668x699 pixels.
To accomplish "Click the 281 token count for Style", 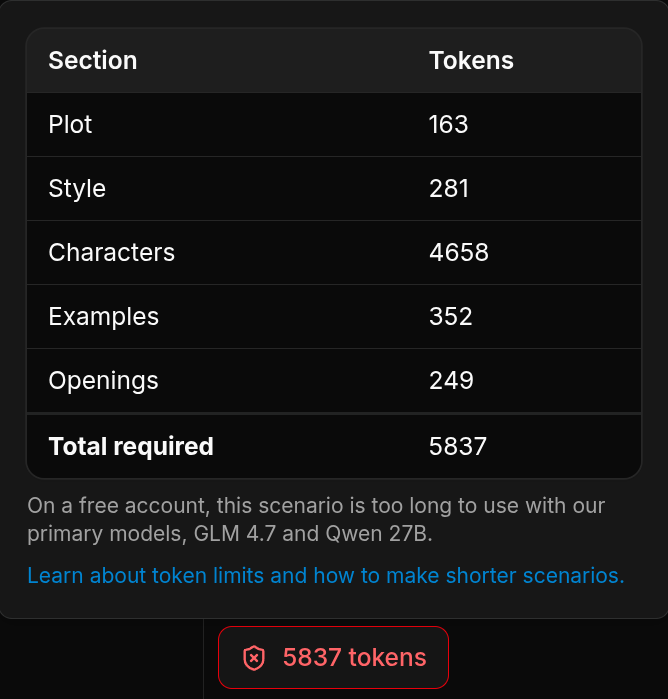I will [x=449, y=189].
